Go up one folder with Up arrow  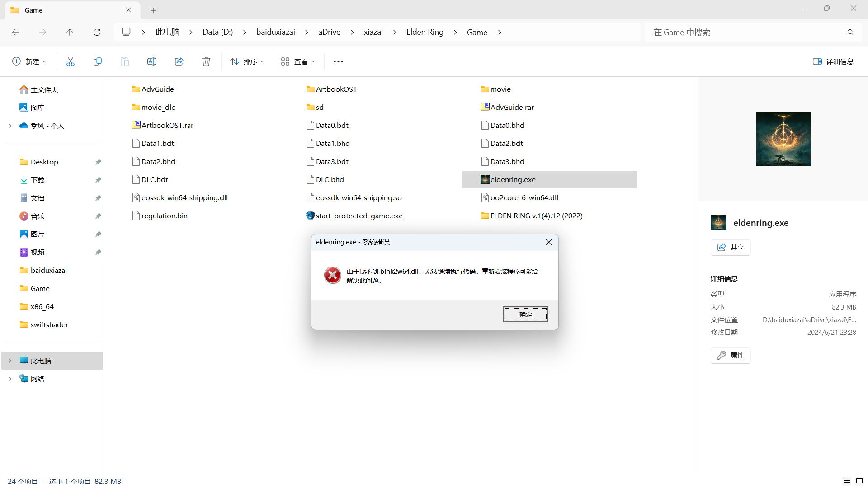[x=70, y=32]
